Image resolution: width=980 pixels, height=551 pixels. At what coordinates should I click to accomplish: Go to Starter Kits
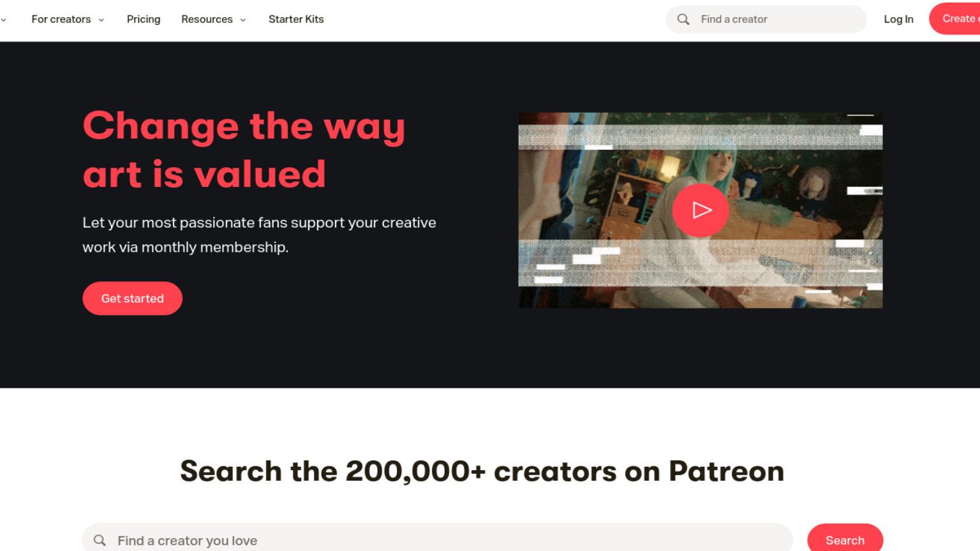[296, 19]
